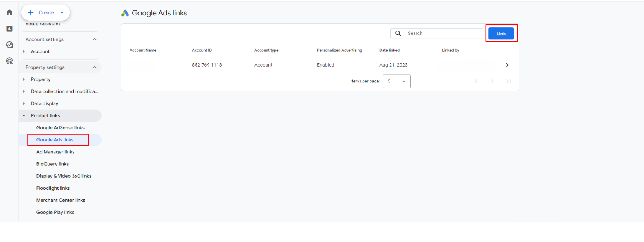
Task: Click inside the Search input field
Action: (442, 34)
